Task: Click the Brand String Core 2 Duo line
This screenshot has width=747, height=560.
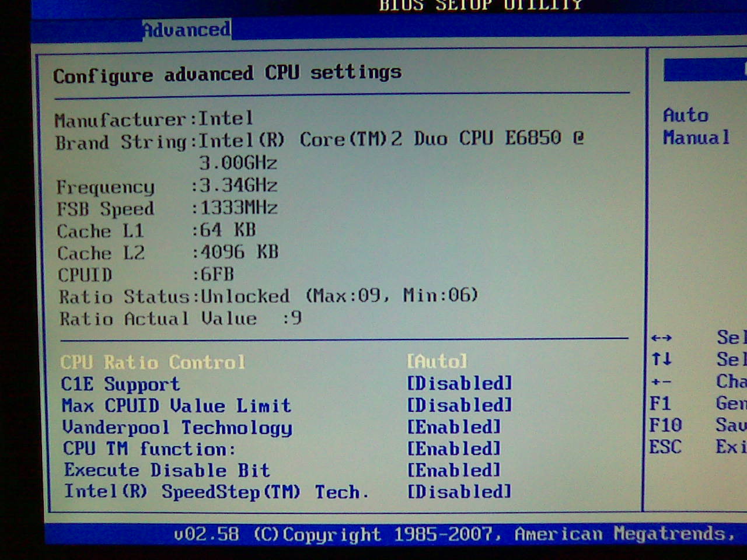Action: (320, 140)
